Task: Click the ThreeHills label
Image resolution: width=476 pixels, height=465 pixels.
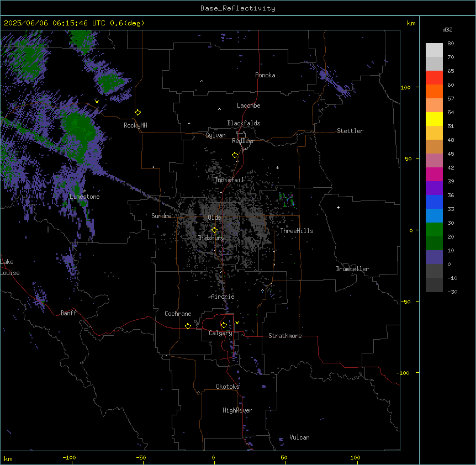Action: (297, 231)
